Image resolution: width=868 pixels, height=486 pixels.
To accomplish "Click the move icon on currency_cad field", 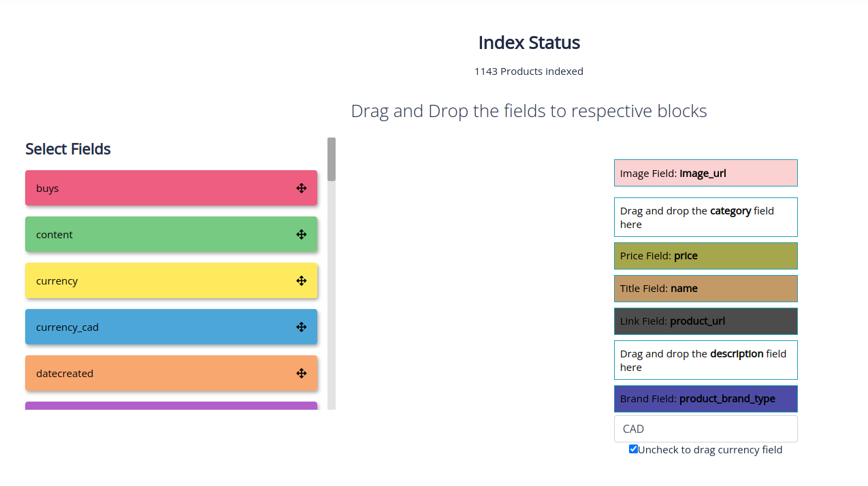I will pos(302,327).
